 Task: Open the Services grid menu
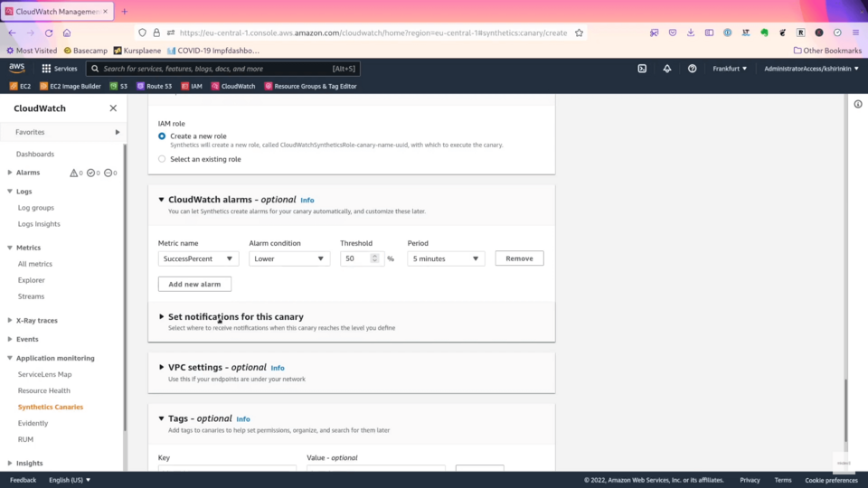click(60, 69)
